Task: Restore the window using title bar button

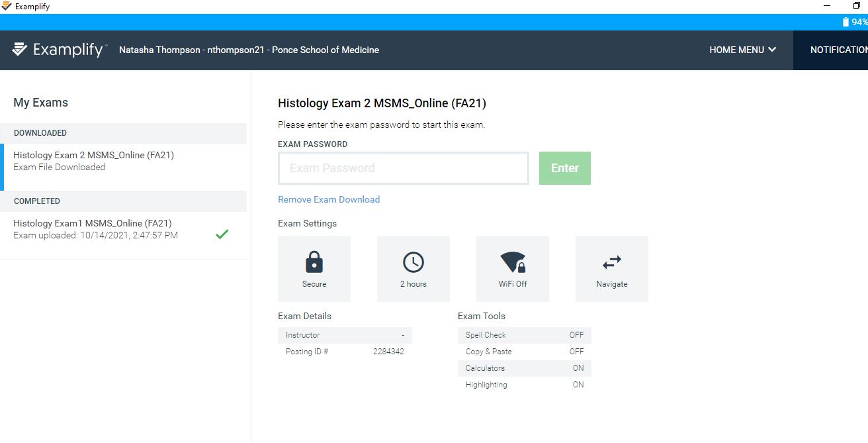Action: (857, 6)
